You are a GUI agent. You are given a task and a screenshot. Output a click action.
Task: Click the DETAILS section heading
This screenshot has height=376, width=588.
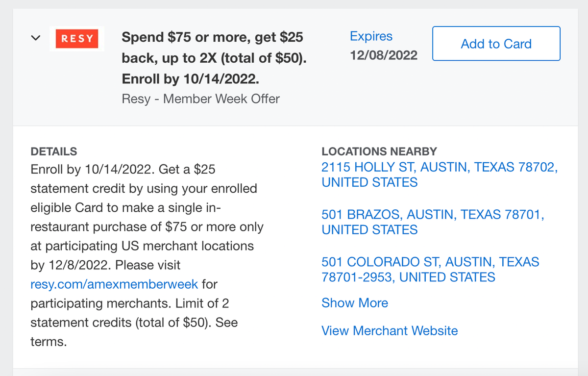pyautogui.click(x=53, y=151)
